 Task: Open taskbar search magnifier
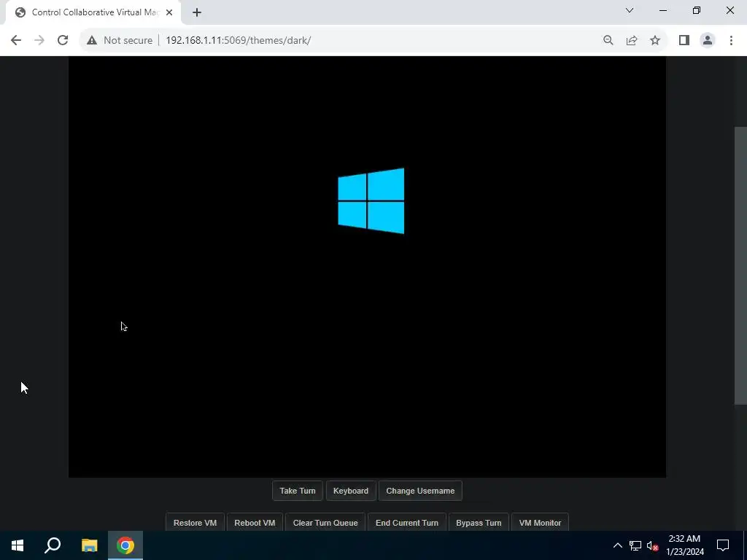[53, 545]
